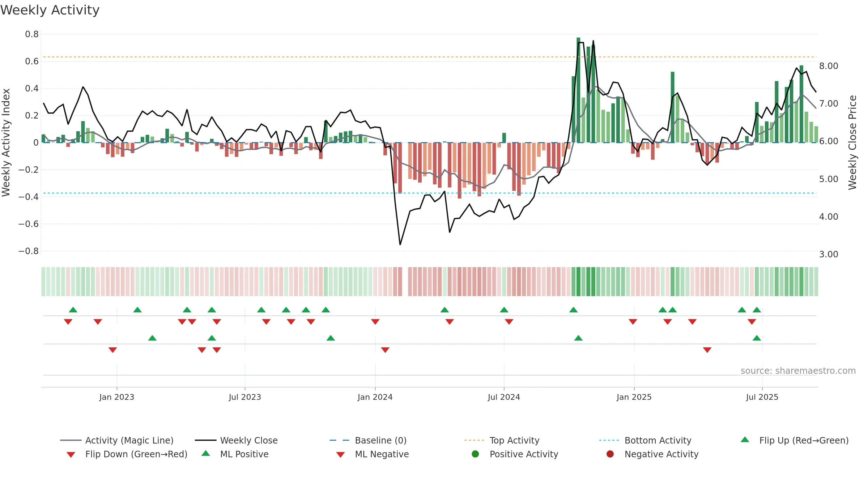Click the '−0.2' left axis tick label
Image resolution: width=868 pixels, height=488 pixels.
coord(29,170)
